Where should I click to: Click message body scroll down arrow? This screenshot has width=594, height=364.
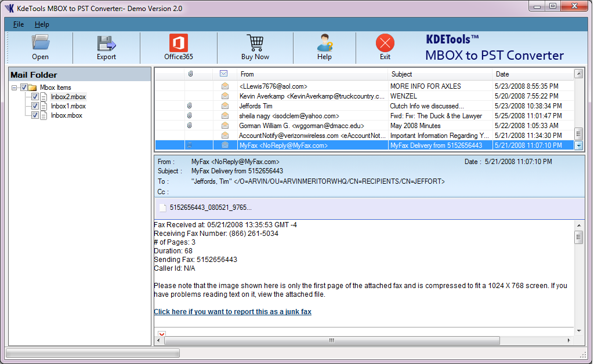coord(578,331)
